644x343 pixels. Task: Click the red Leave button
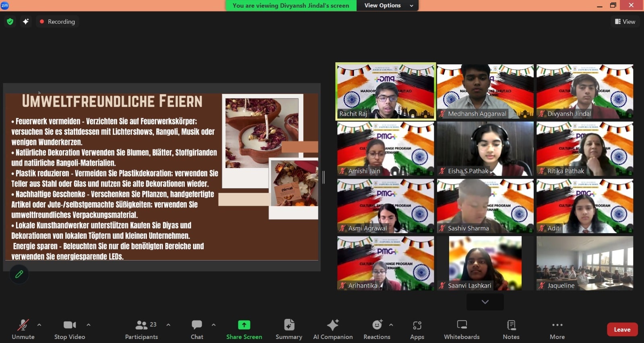pyautogui.click(x=622, y=329)
